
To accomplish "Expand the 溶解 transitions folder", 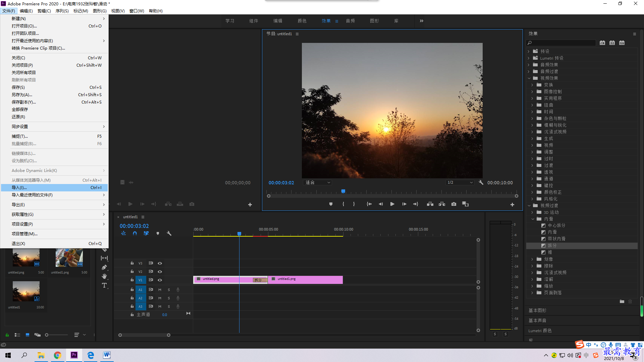I will coord(532,279).
